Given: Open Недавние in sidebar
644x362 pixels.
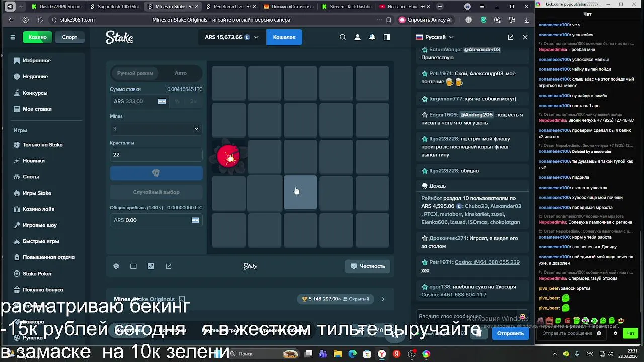Looking at the screenshot, I should [x=35, y=76].
